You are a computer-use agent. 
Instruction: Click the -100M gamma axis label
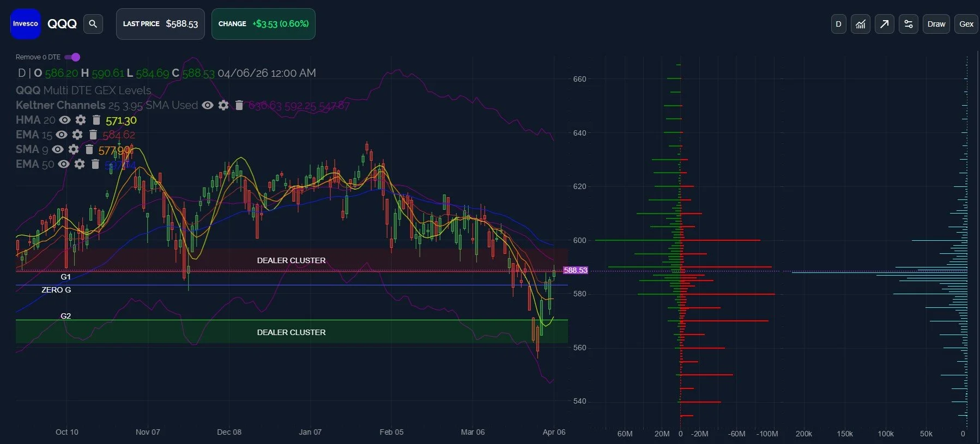(x=767, y=434)
